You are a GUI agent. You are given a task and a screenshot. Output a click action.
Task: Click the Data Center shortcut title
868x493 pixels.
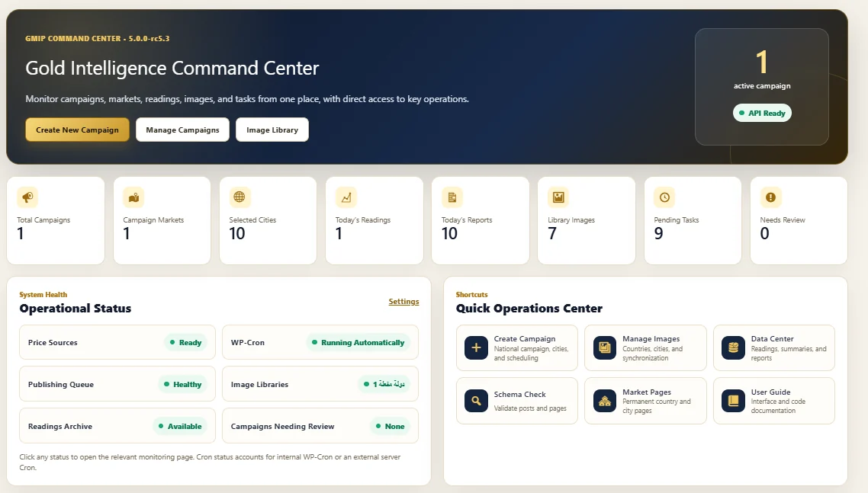click(x=772, y=338)
